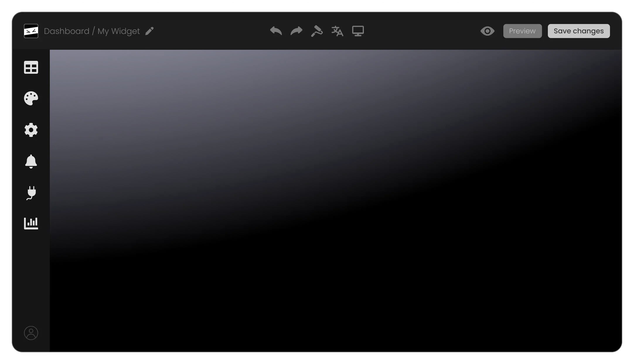Screen dimensions: 634x364
Task: Open the color palette sidebar section
Action: pyautogui.click(x=31, y=98)
